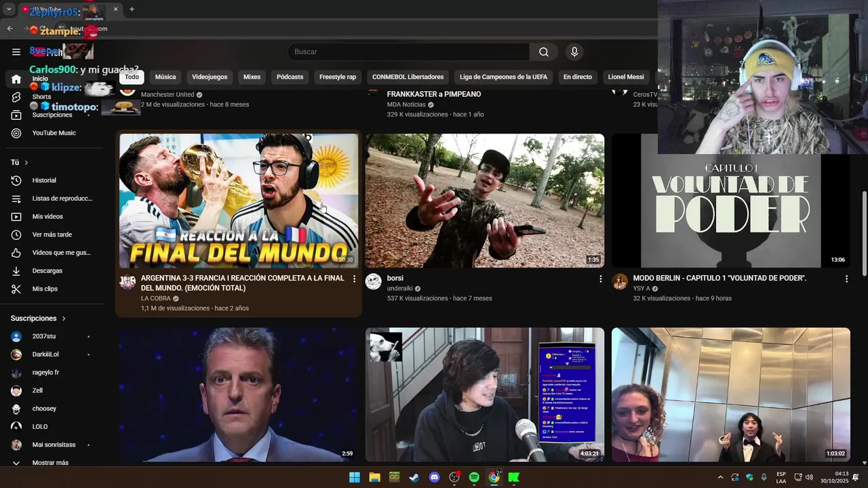Screen dimensions: 868x488
Task: Select the Pódcasts filter chip
Action: pyautogui.click(x=290, y=77)
